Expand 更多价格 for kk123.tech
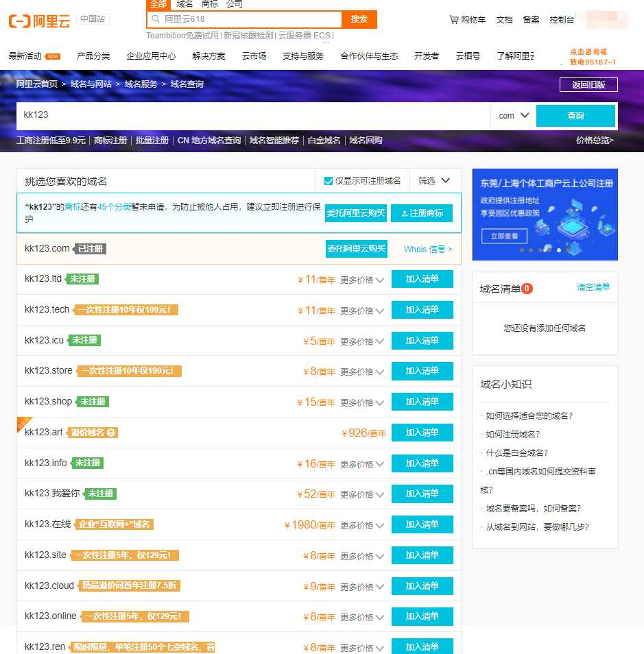The height and width of the screenshot is (654, 644). pyautogui.click(x=362, y=311)
